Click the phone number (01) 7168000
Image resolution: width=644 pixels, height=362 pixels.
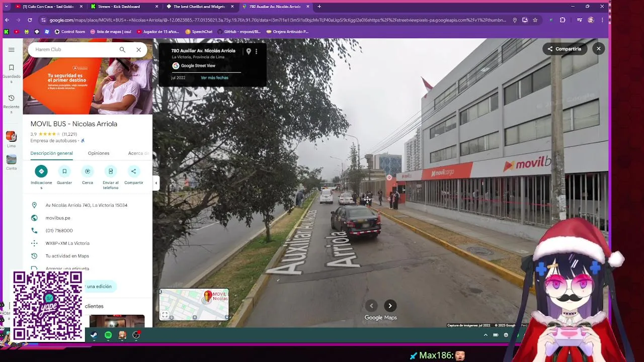[59, 230]
